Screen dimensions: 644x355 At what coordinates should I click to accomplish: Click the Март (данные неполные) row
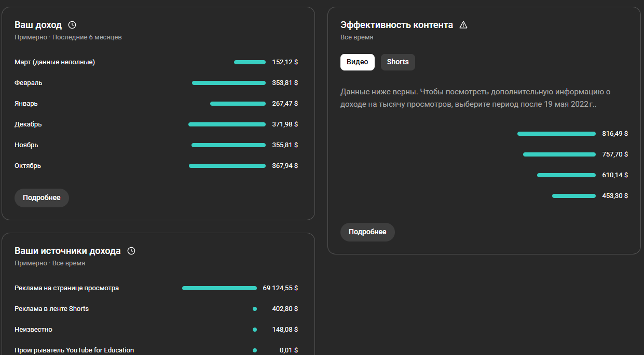(54, 62)
